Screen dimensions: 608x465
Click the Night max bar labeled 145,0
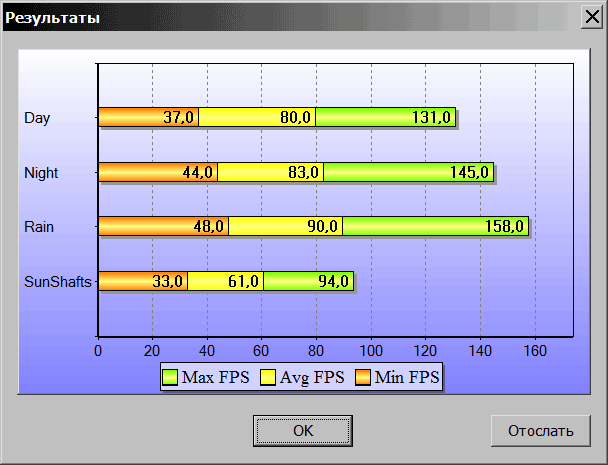[408, 172]
